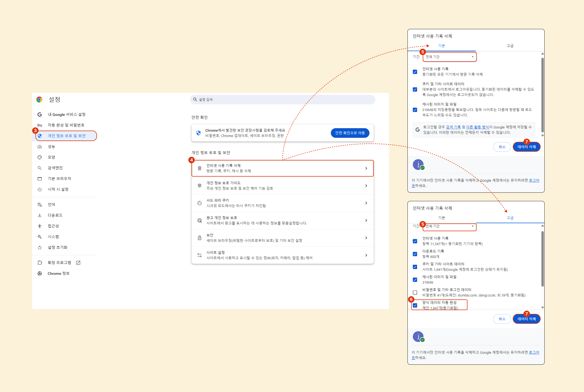Click the 시스템 wrench icon in the sidebar
The height and width of the screenshot is (392, 584).
[40, 237]
